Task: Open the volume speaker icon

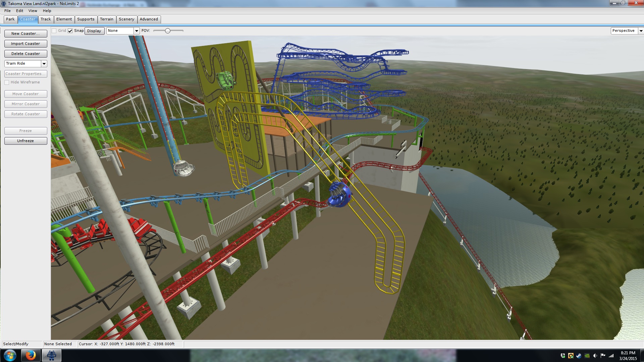Action: (595, 356)
